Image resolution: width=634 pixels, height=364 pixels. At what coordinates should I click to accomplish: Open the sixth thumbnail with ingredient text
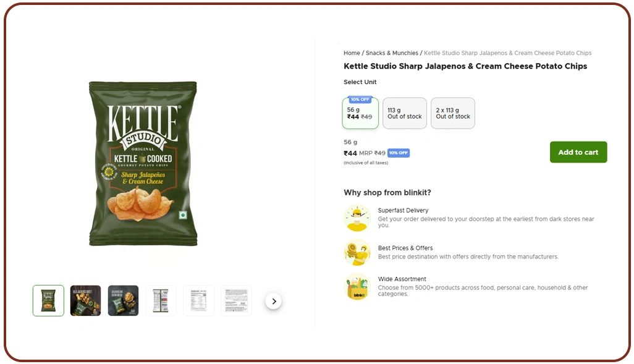pos(237,301)
